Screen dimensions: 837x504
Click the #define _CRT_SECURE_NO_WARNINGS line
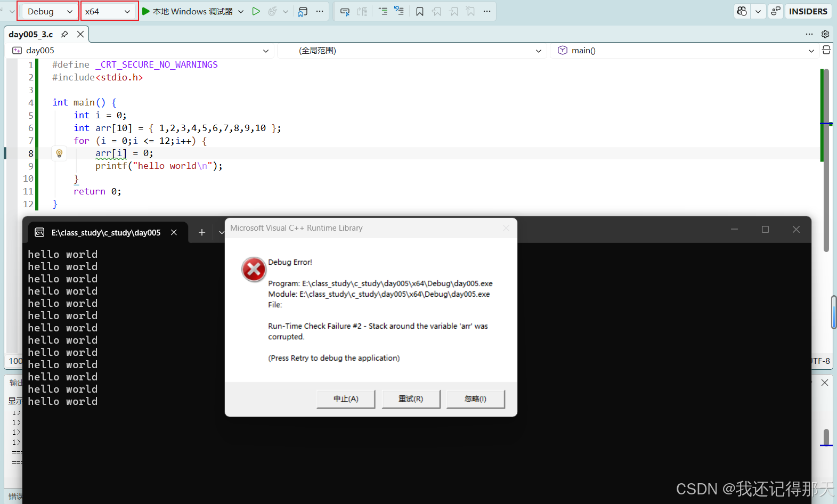click(135, 64)
